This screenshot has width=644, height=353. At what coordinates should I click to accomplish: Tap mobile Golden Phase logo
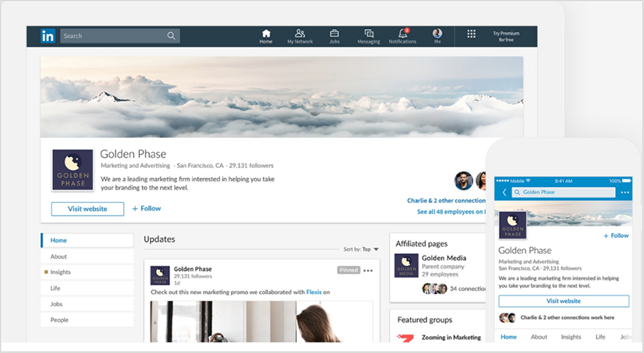(x=513, y=225)
